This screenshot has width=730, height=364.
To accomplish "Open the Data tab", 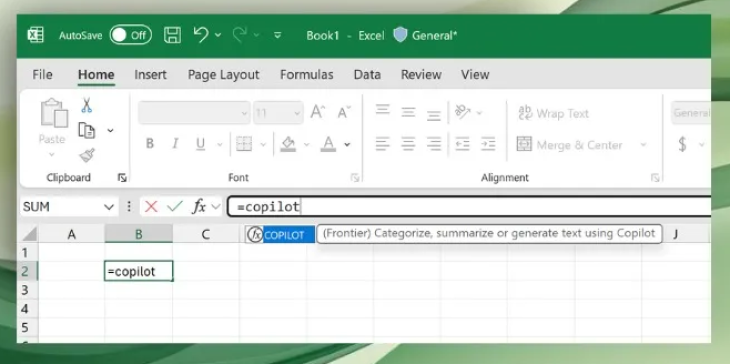I will (x=367, y=74).
